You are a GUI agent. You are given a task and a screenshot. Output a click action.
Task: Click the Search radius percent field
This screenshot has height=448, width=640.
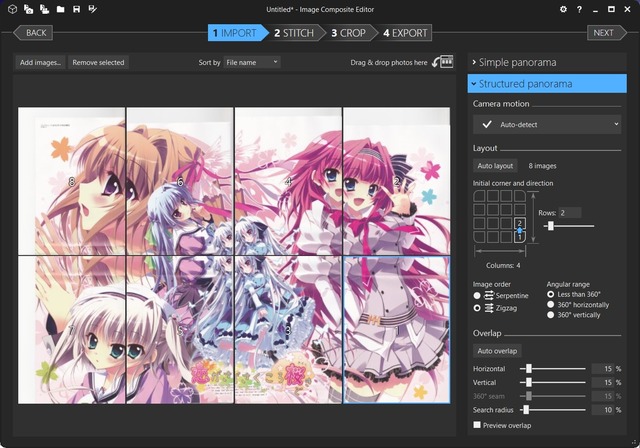[602, 410]
